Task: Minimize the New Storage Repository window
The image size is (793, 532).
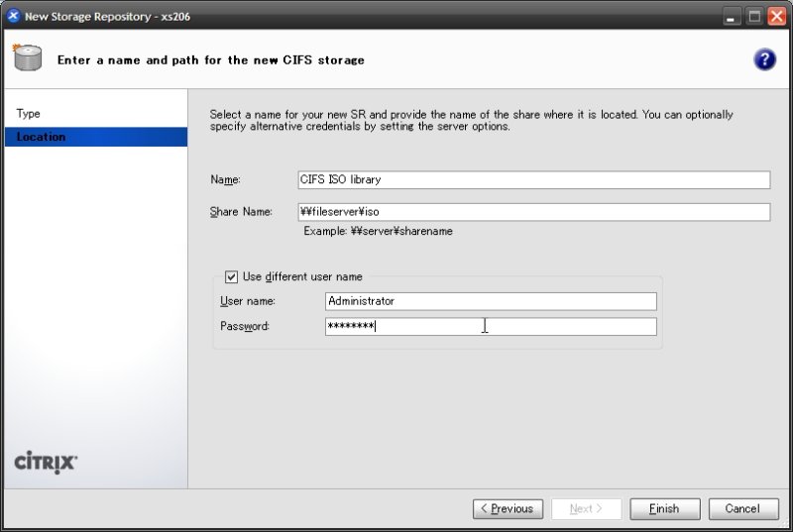Action: click(x=731, y=16)
